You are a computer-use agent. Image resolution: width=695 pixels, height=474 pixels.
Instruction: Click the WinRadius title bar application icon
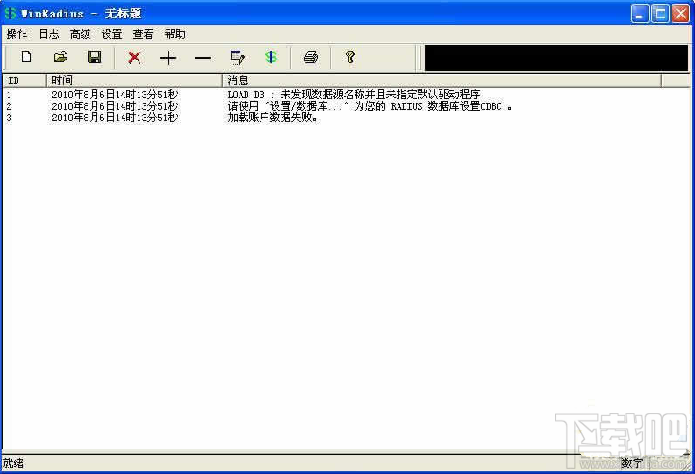click(x=11, y=13)
